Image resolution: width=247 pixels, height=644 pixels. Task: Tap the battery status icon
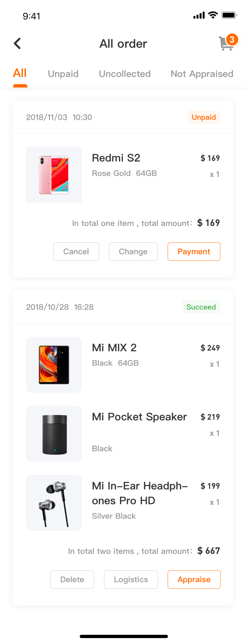tap(229, 15)
